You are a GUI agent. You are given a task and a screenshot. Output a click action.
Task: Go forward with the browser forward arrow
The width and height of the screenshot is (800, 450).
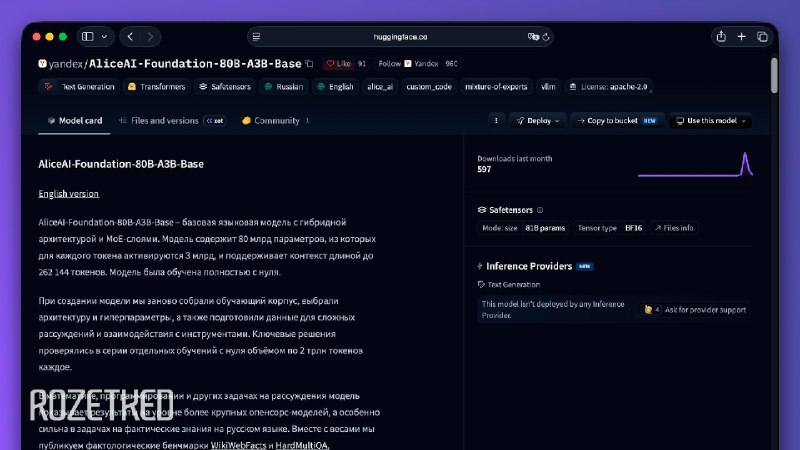[150, 37]
